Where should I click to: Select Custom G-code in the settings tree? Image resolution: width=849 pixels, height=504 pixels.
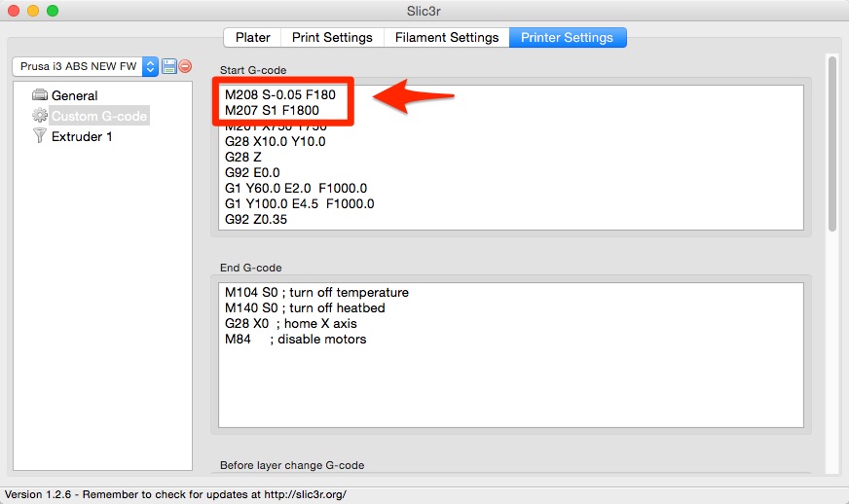coord(99,116)
